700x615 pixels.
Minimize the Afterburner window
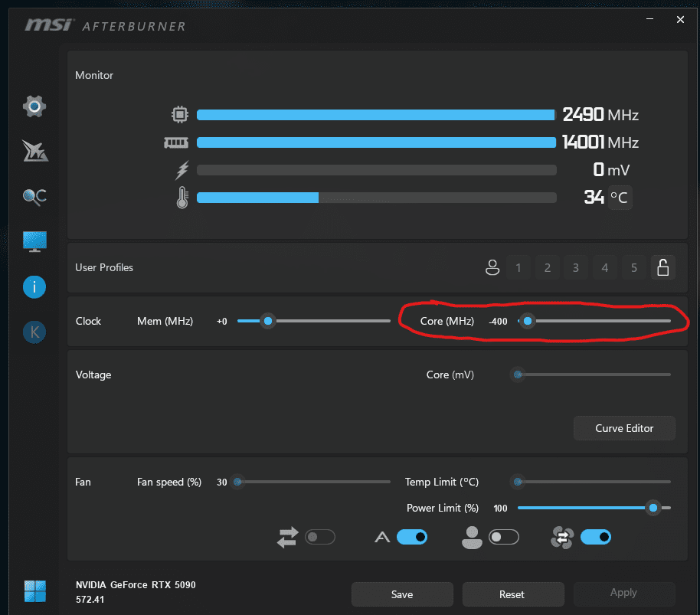(x=650, y=19)
